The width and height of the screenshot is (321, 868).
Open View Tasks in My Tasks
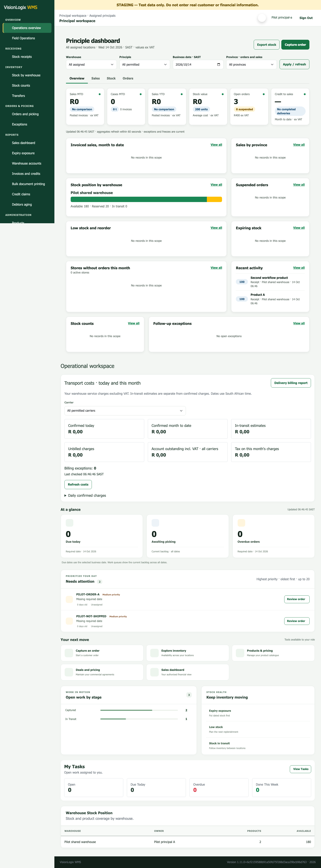coord(300,769)
